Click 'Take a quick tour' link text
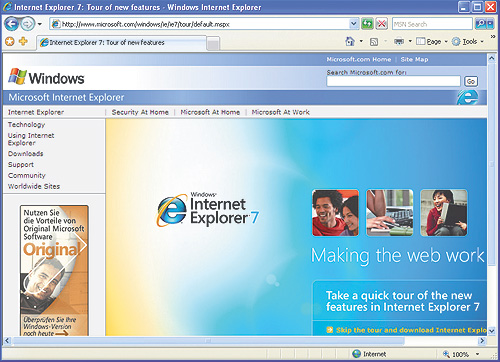Viewport: 500px width, 362px height. 403,301
